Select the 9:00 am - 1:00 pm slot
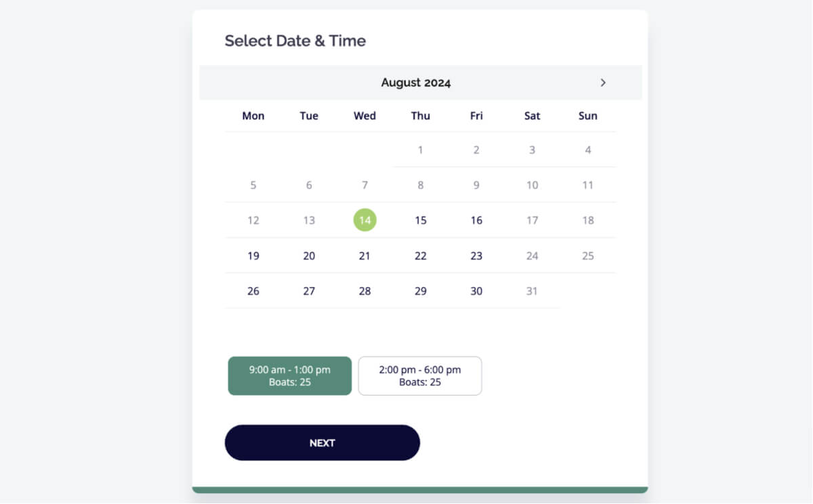The image size is (813, 504). point(290,376)
